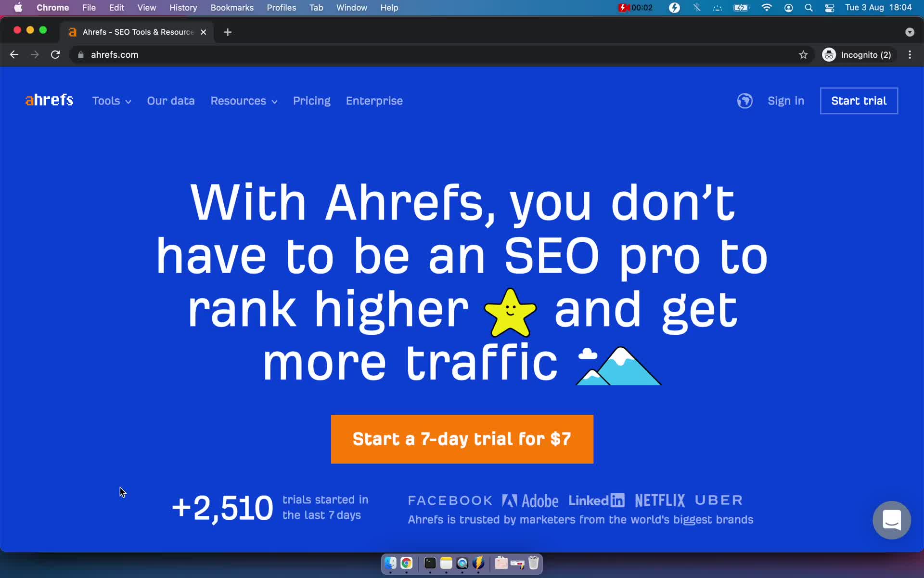Click the Facebook brand logo link
The image size is (924, 578).
tap(449, 500)
